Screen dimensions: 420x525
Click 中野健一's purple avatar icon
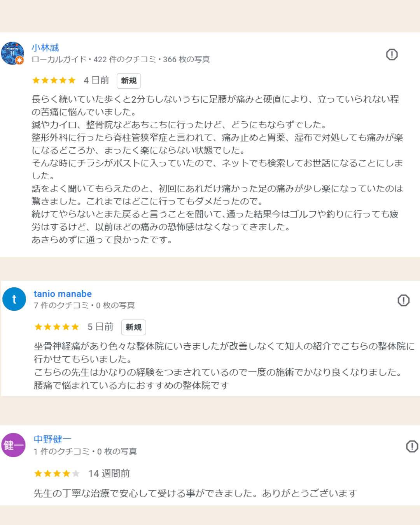(x=14, y=445)
